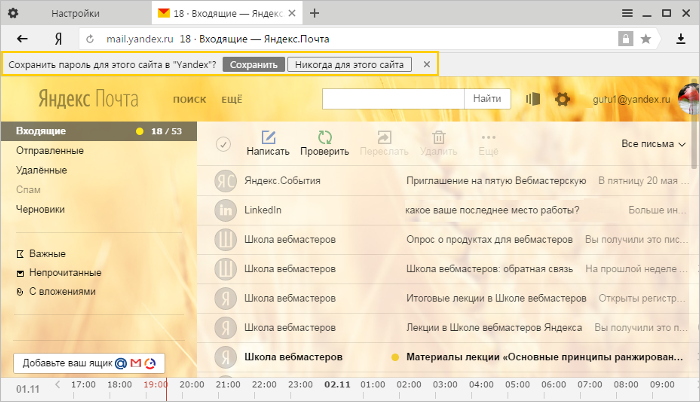The width and height of the screenshot is (700, 402).
Task: Open the browser hamburger menu
Action: [x=627, y=13]
